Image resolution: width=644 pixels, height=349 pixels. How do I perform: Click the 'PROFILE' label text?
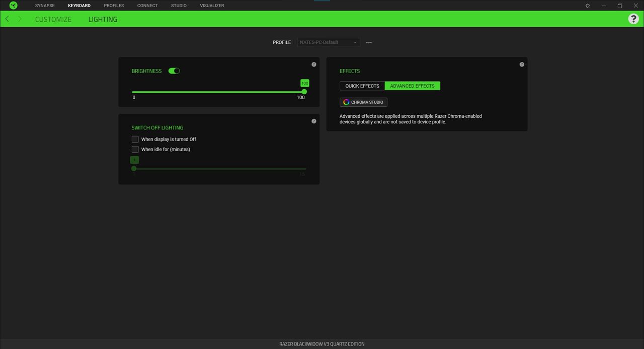coord(282,43)
